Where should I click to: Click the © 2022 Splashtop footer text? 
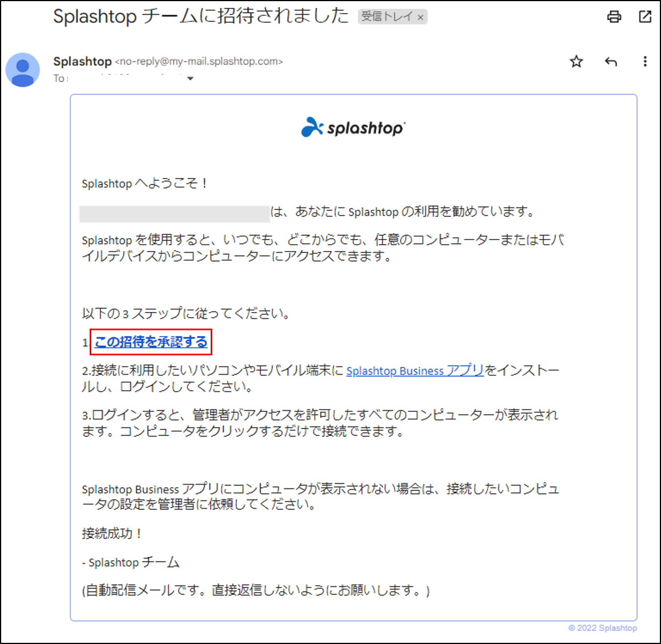(x=602, y=627)
